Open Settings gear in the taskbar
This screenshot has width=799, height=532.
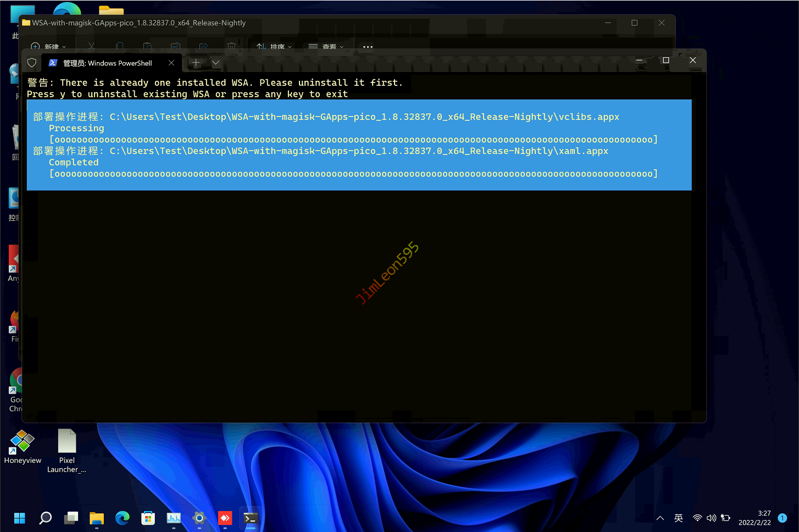click(199, 518)
